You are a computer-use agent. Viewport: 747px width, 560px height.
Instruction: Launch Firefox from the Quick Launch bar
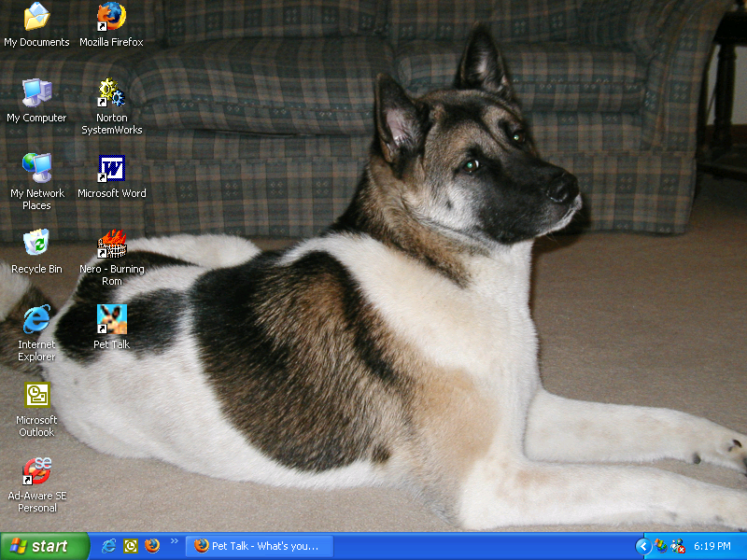[152, 546]
